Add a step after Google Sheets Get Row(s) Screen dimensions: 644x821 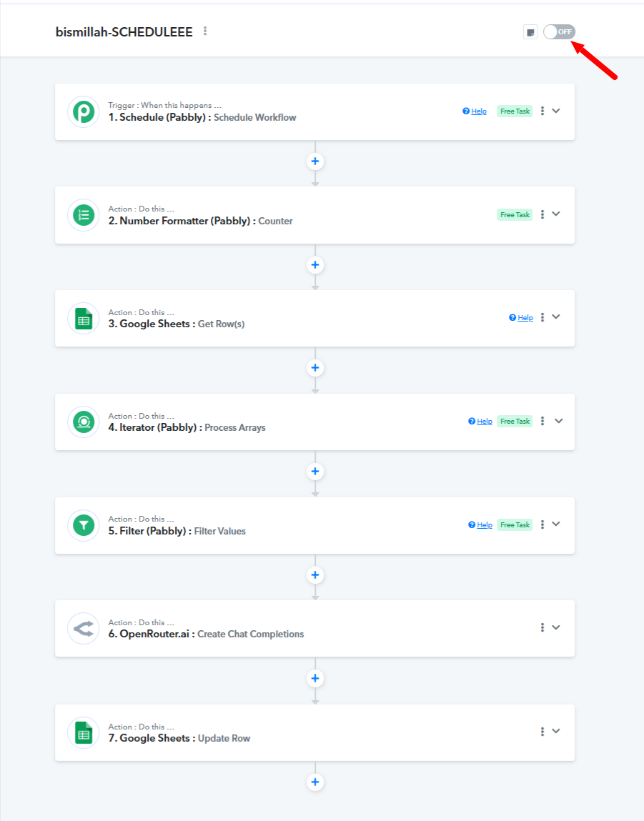pyautogui.click(x=315, y=368)
